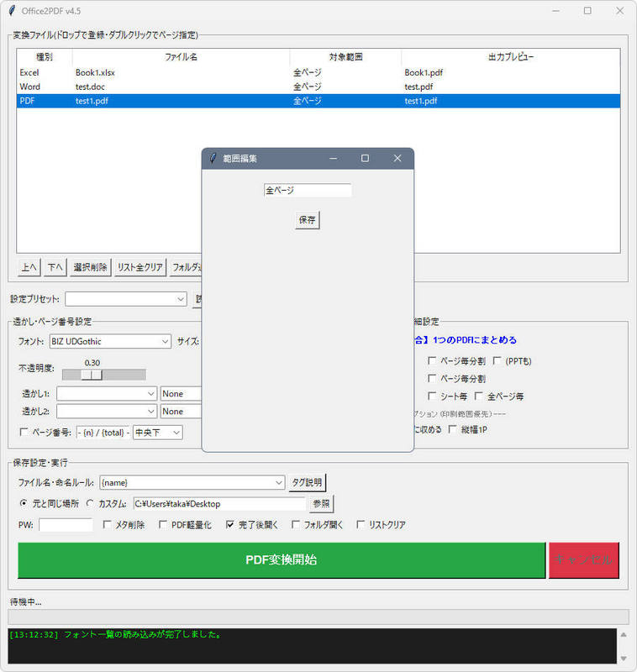Click the Office2PDF feather icon in title bar

[12, 11]
